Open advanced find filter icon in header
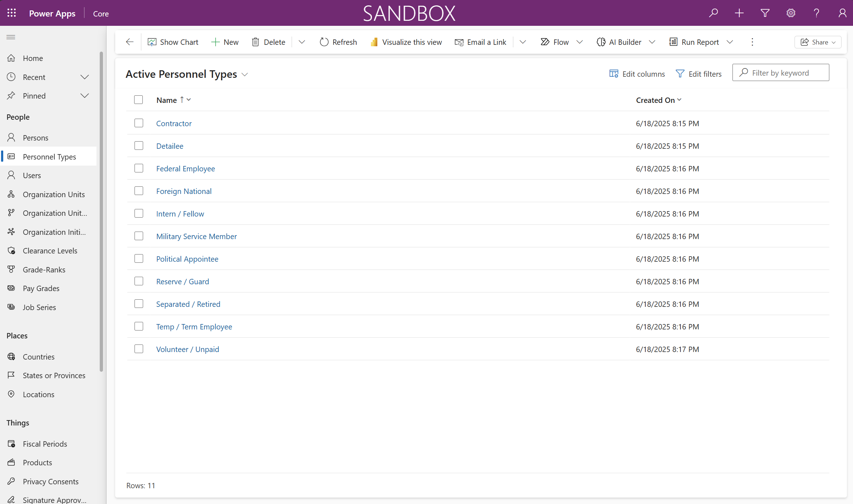 765,13
